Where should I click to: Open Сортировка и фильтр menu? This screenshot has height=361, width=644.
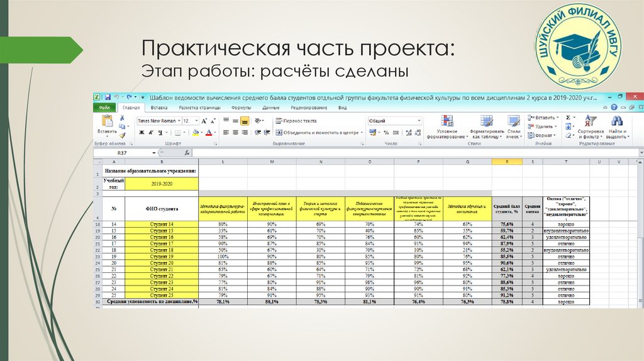coord(591,127)
